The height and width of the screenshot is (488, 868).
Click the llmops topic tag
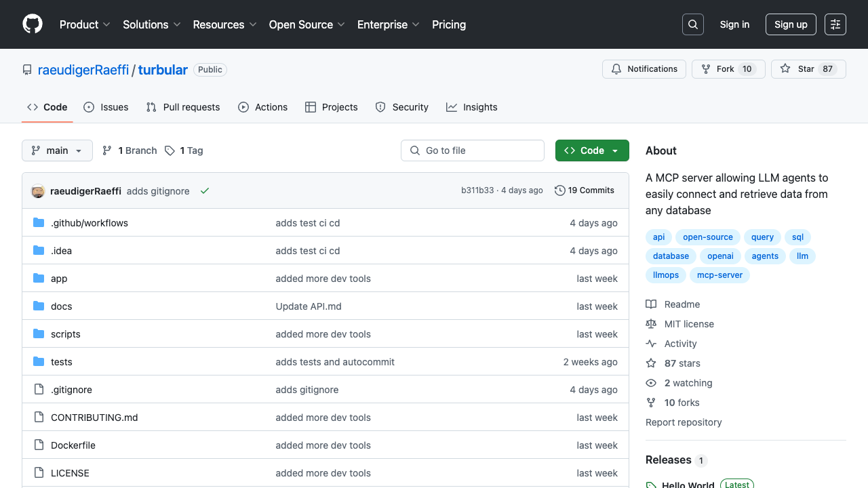(x=666, y=275)
